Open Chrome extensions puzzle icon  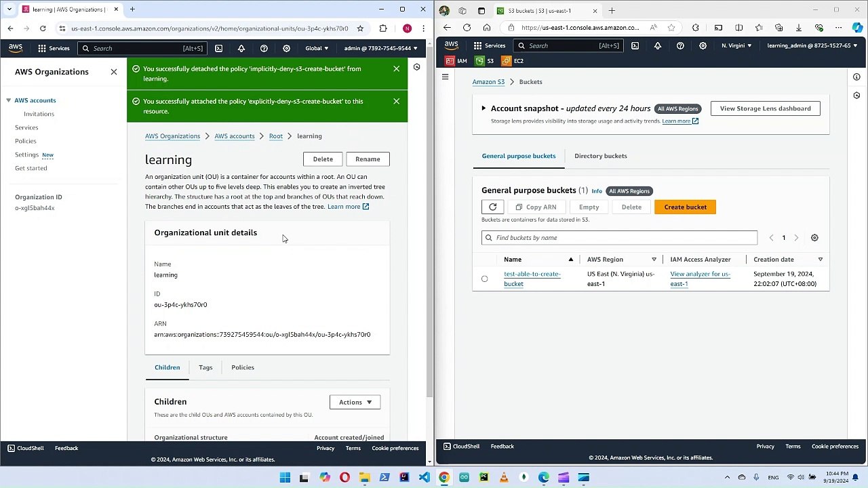pos(383,28)
